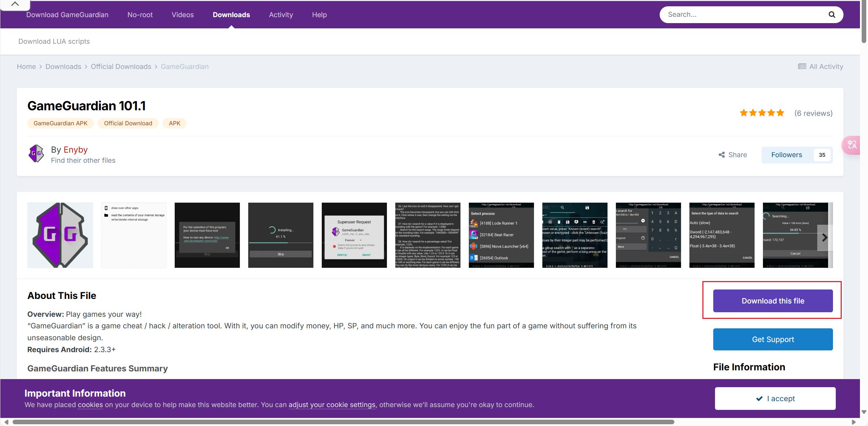Open the Superuser Request screenshot thumbnail
The image size is (868, 426).
click(x=354, y=235)
